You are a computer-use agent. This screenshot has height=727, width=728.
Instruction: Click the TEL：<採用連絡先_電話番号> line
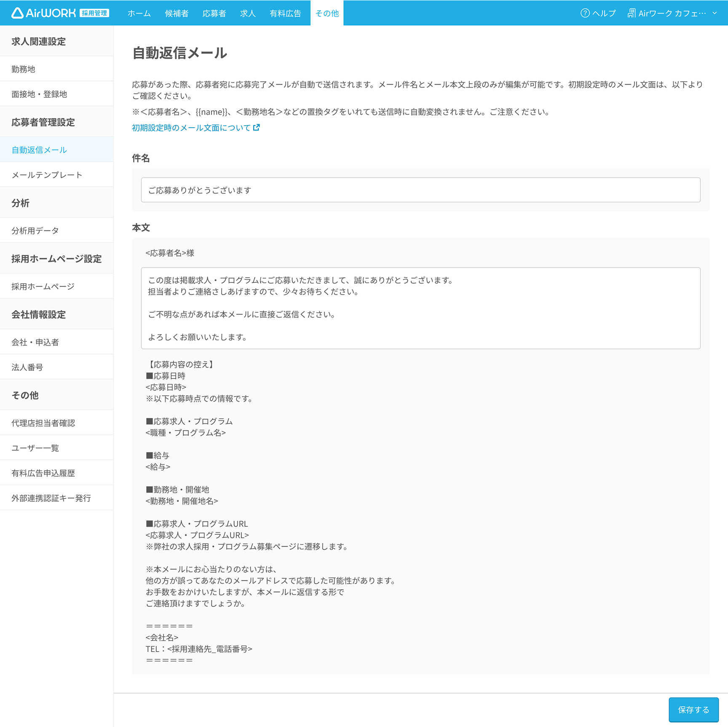coord(199,649)
